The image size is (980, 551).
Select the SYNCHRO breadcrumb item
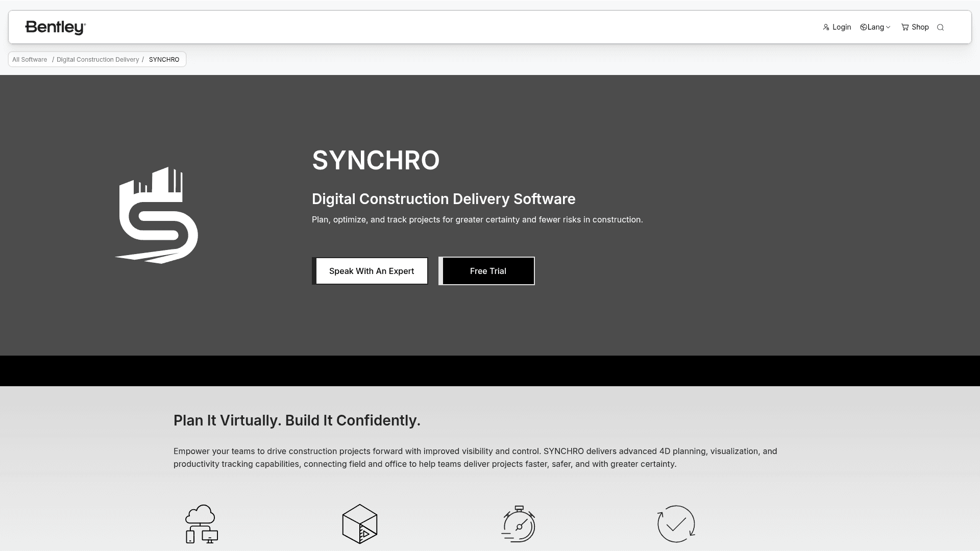click(x=164, y=60)
